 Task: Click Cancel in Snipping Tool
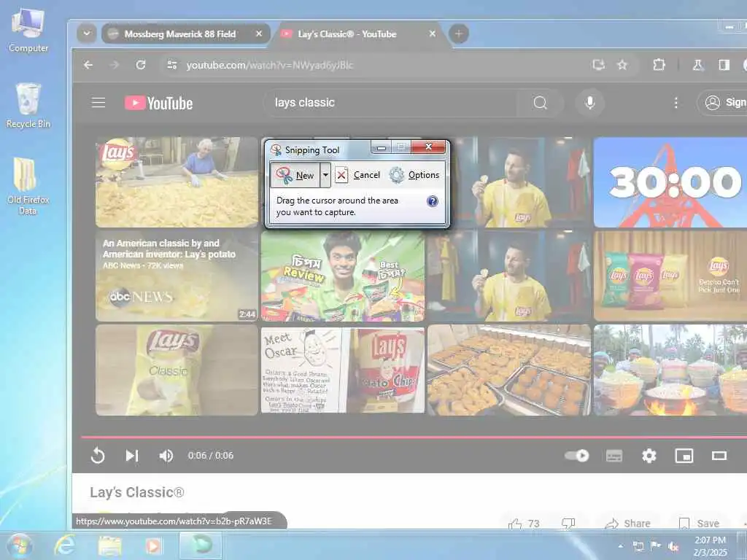(357, 175)
